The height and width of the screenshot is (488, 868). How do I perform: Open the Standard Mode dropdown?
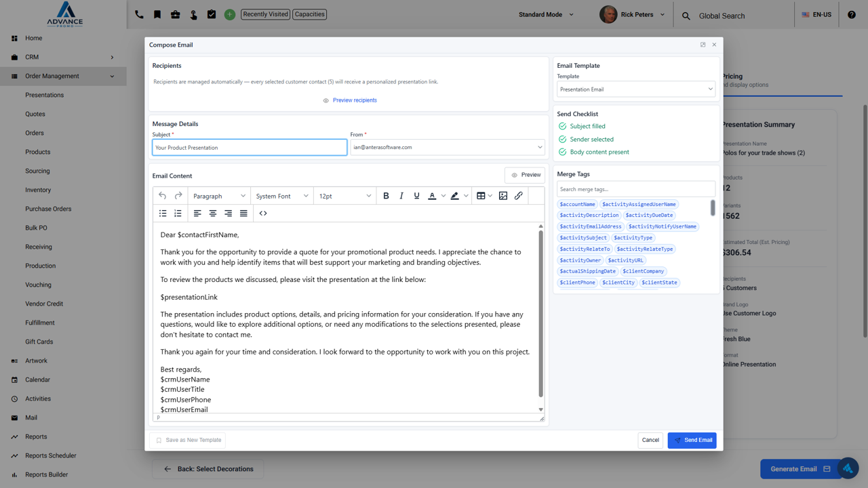[546, 14]
